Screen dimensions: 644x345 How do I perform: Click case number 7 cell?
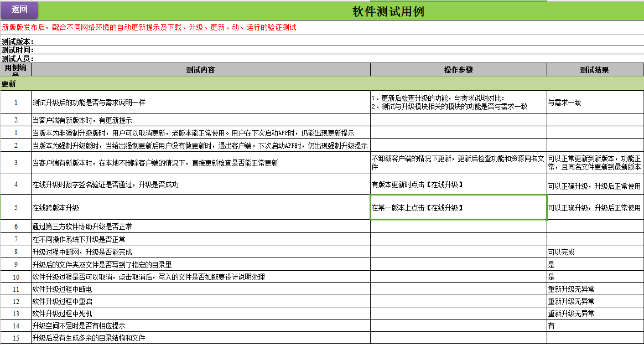[x=16, y=239]
